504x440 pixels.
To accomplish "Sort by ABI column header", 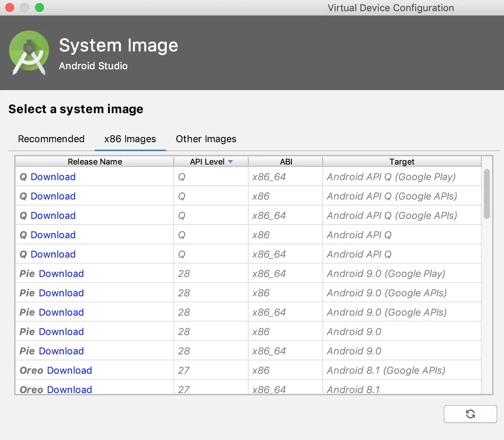I will coord(286,162).
